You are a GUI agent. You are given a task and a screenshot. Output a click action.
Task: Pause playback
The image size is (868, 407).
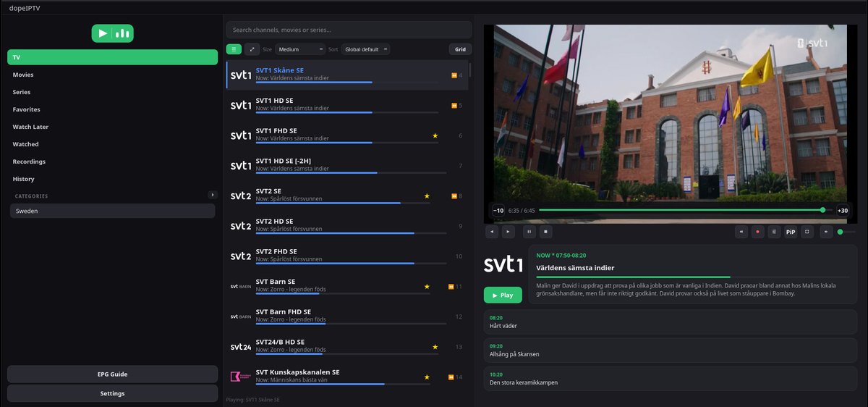(x=529, y=232)
